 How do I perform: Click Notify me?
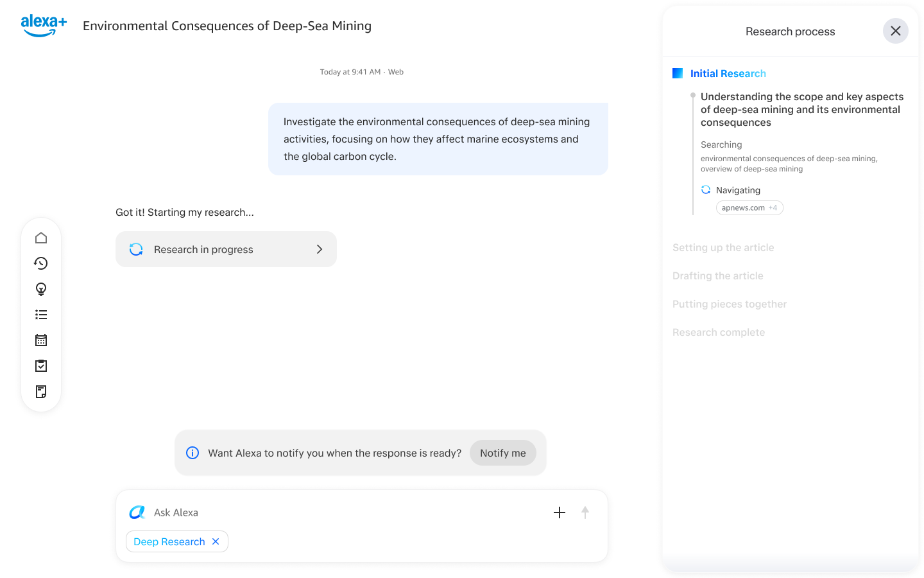coord(503,453)
